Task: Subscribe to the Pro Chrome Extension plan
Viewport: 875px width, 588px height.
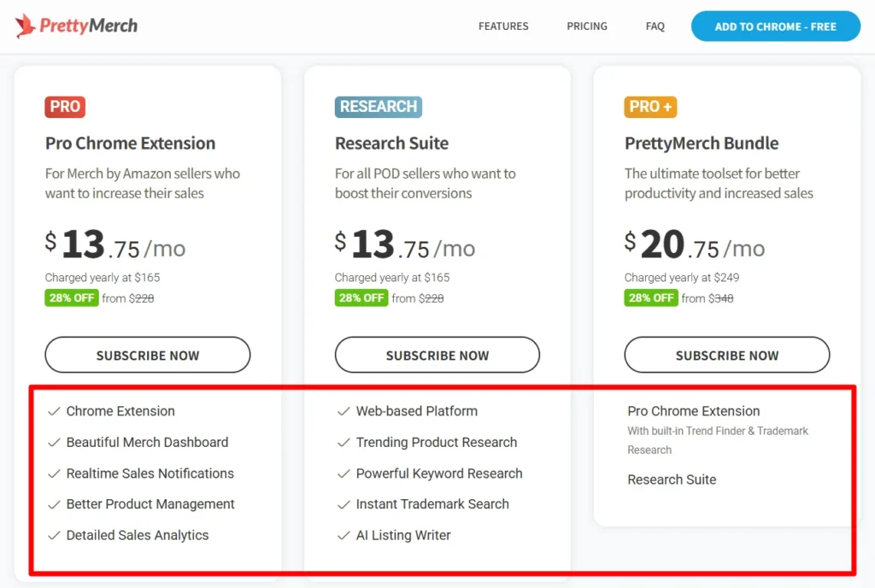Action: click(148, 355)
